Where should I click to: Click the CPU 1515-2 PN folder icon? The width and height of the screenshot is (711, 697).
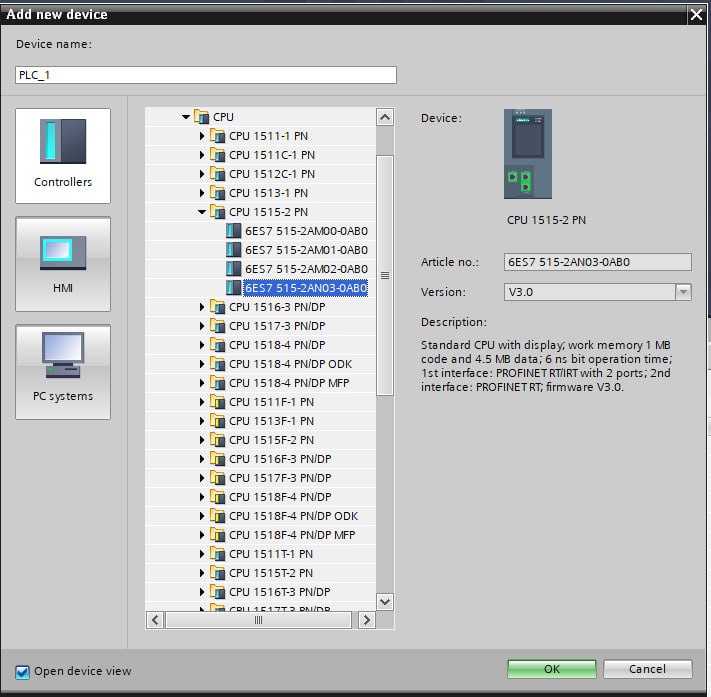pyautogui.click(x=218, y=212)
